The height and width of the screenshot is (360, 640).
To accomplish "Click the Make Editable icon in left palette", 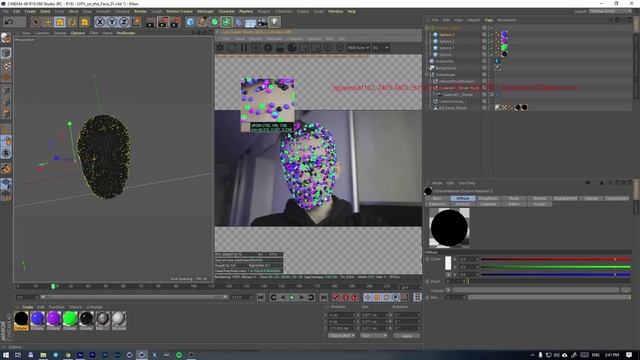I will [6, 38].
